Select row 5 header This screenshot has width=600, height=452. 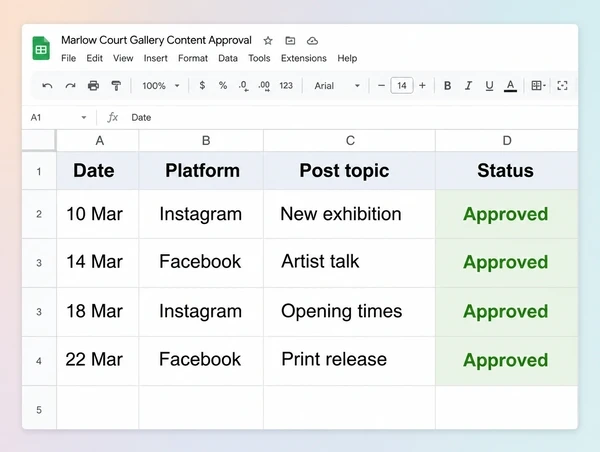39,410
